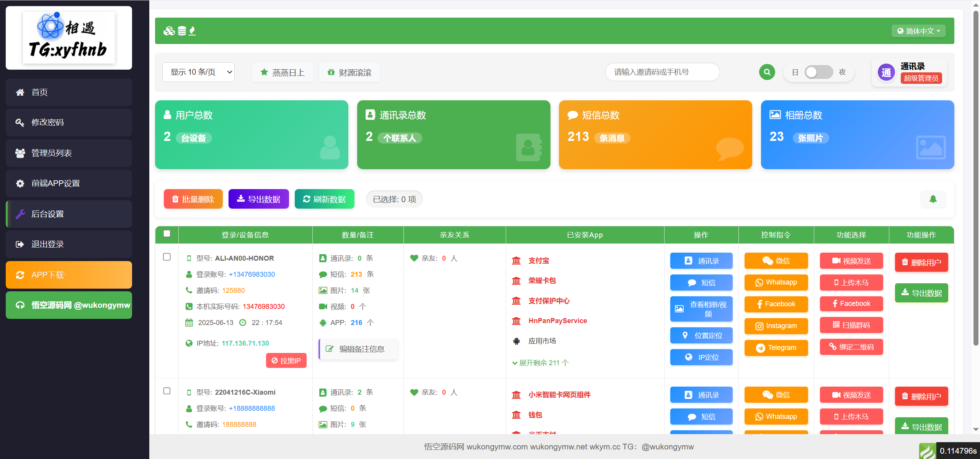Open 修改密码 in the sidebar
This screenshot has width=980, height=459.
(69, 123)
